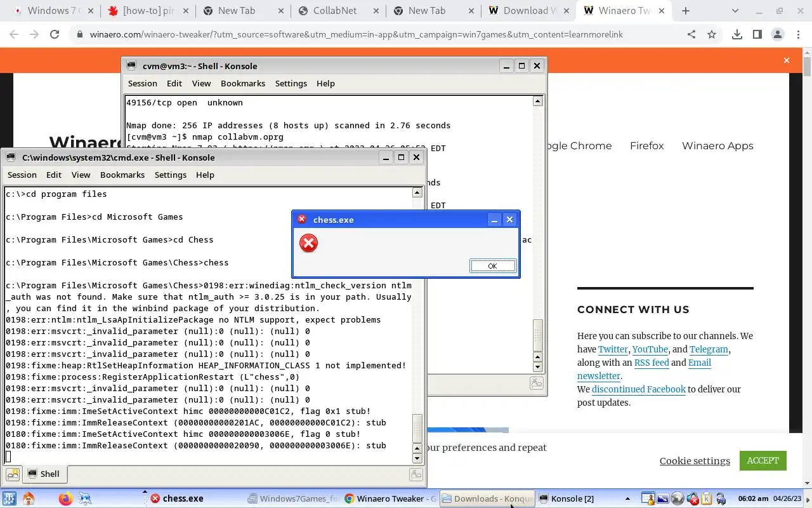Open Settings menu in cmd.exe Konsole
The height and width of the screenshot is (508, 812).
click(x=171, y=175)
